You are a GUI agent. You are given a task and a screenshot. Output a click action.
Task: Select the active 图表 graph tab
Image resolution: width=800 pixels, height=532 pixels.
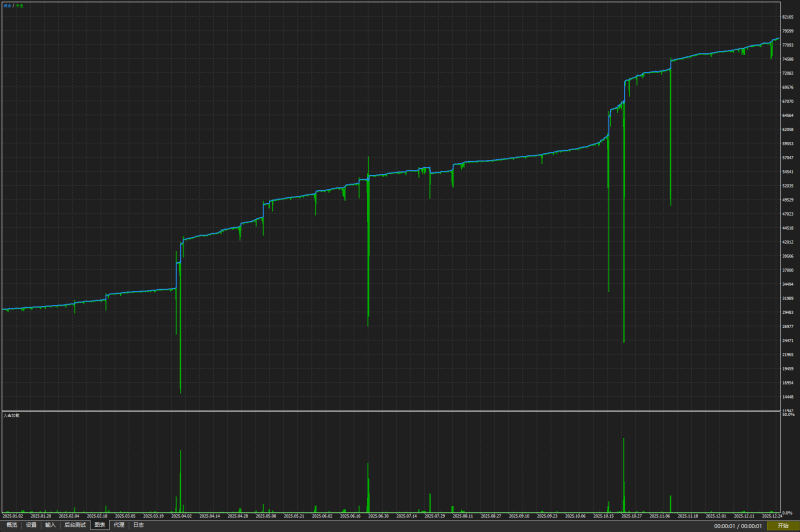point(100,525)
